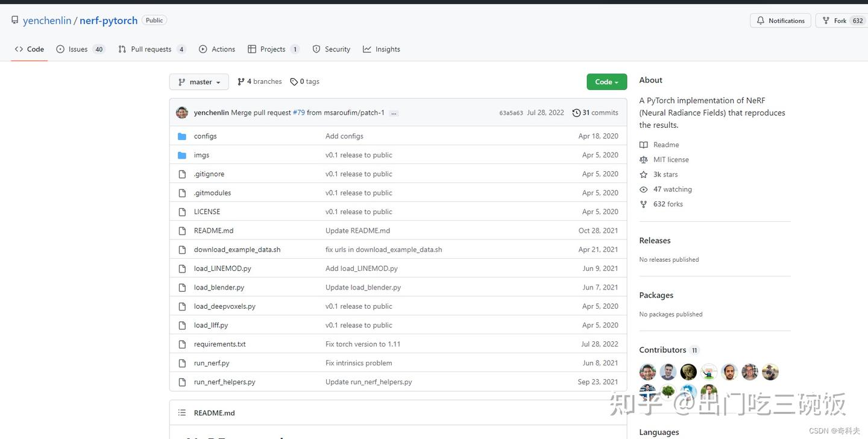Image resolution: width=868 pixels, height=439 pixels.
Task: Click the Fork icon
Action: coord(826,21)
